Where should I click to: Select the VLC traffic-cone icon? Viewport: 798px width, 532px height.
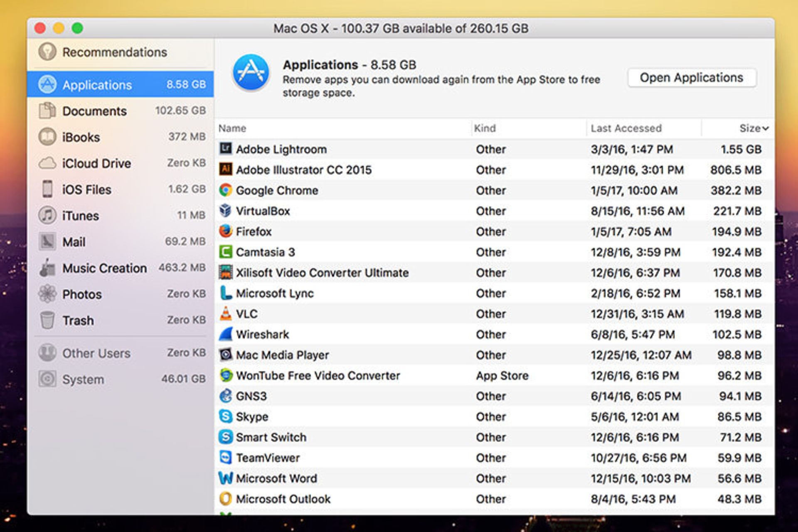point(225,314)
